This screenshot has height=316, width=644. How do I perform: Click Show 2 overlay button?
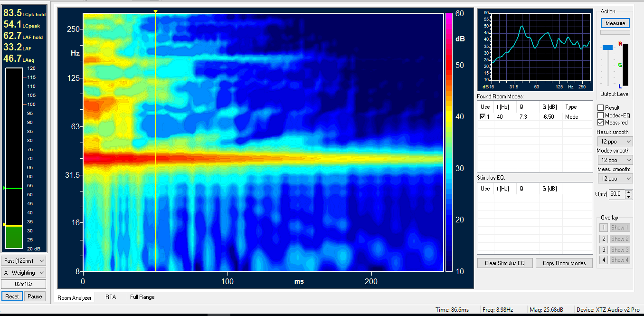[x=620, y=239]
